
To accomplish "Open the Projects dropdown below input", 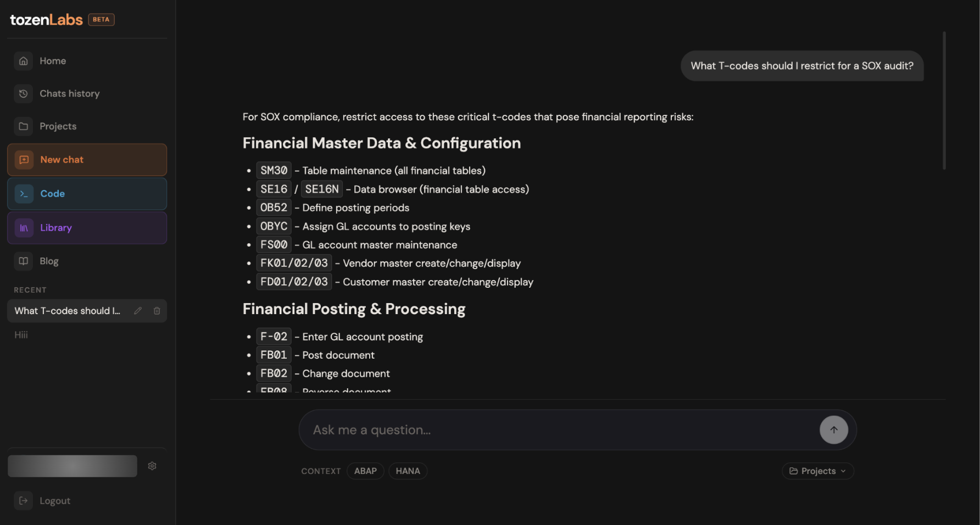I will click(817, 471).
